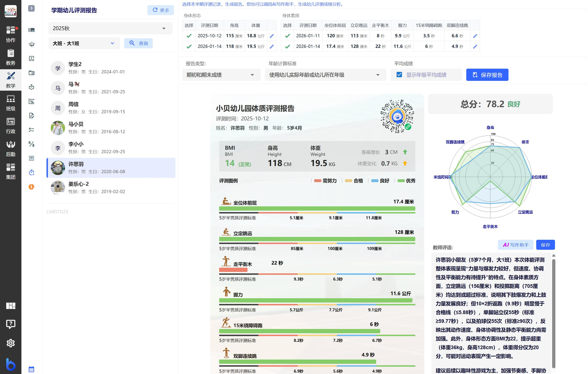Click the 保存报告 button
The width and height of the screenshot is (588, 374).
click(487, 75)
